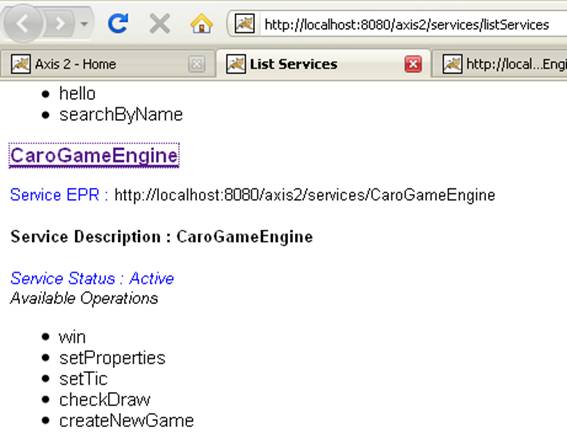Go back with the browser Back arrow
This screenshot has width=567, height=444.
(23, 24)
